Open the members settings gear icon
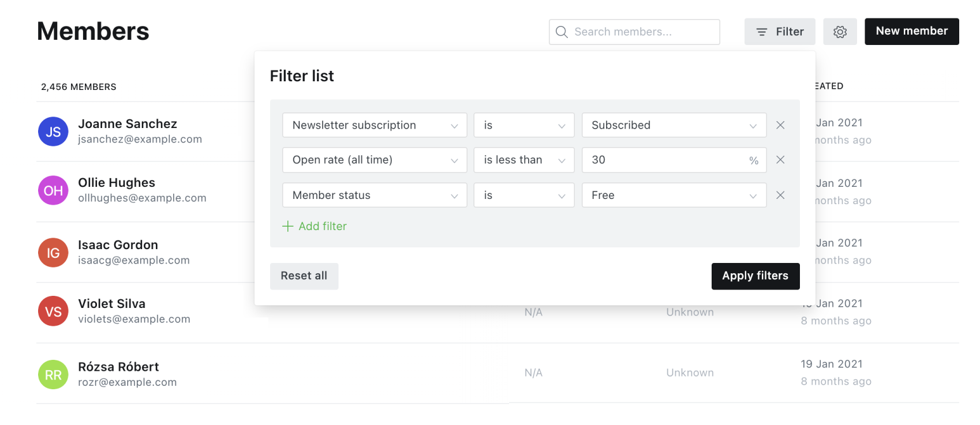 tap(840, 32)
